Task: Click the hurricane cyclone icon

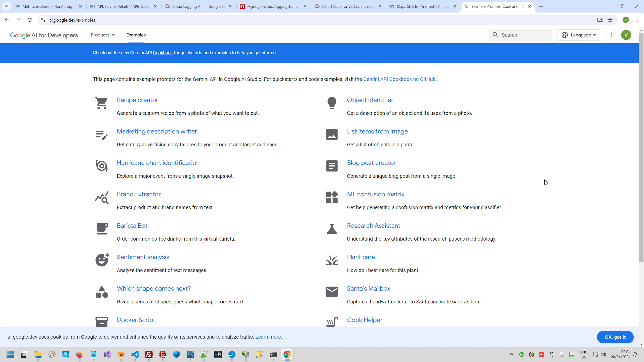Action: tap(102, 166)
